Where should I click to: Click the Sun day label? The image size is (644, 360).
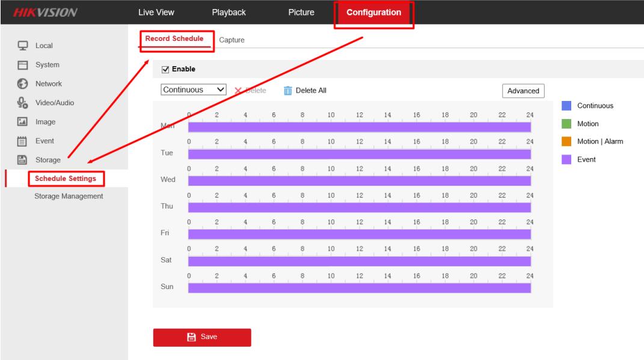pyautogui.click(x=167, y=287)
